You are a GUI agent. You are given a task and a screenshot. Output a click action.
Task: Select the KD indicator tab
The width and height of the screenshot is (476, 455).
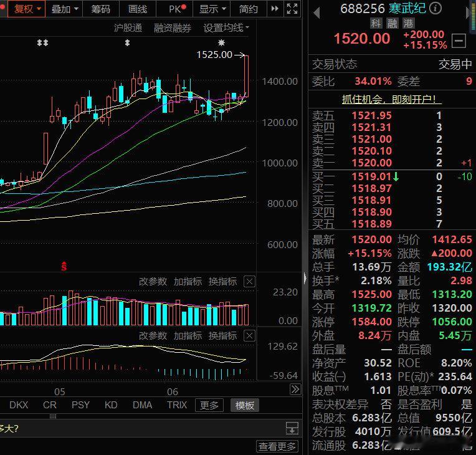pos(111,405)
